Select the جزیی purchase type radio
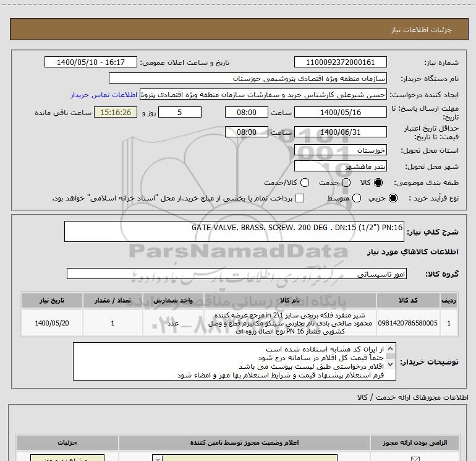This screenshot has height=461, width=476. [x=393, y=198]
